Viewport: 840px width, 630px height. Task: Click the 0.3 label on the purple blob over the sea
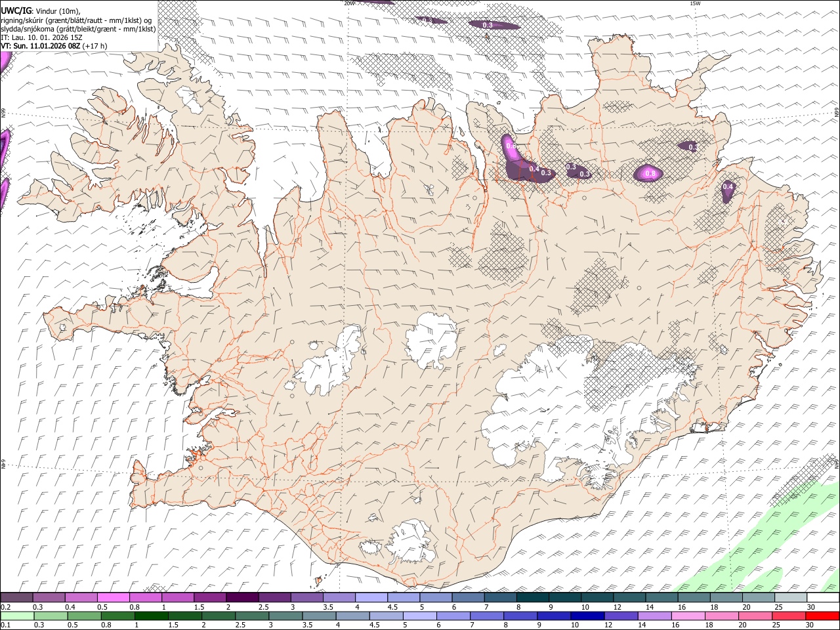(488, 25)
